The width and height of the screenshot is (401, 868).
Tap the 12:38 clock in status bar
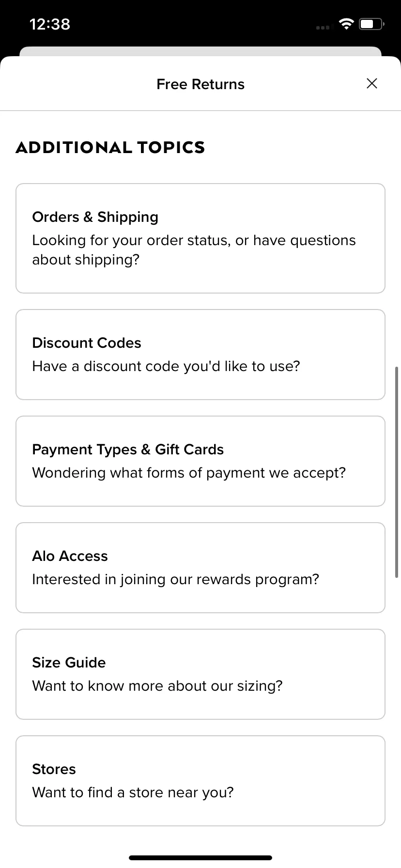50,24
